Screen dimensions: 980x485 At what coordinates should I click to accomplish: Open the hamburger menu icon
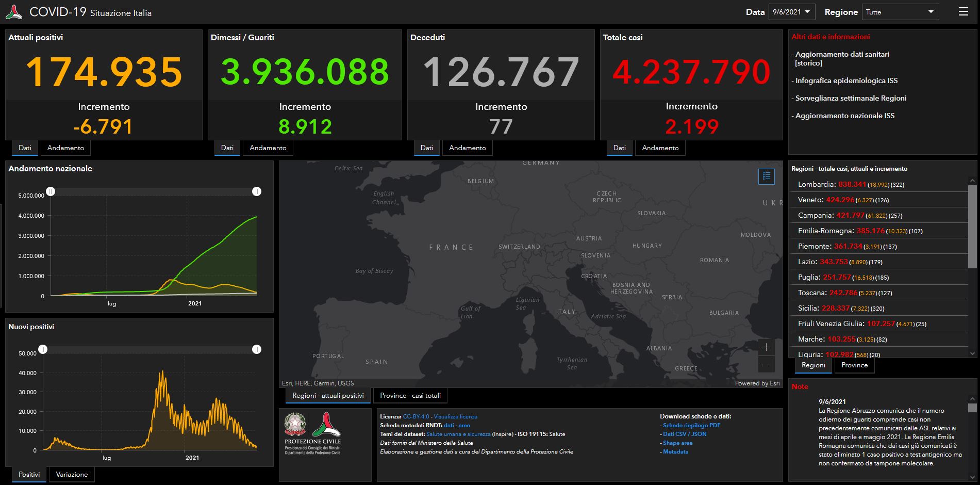[963, 12]
